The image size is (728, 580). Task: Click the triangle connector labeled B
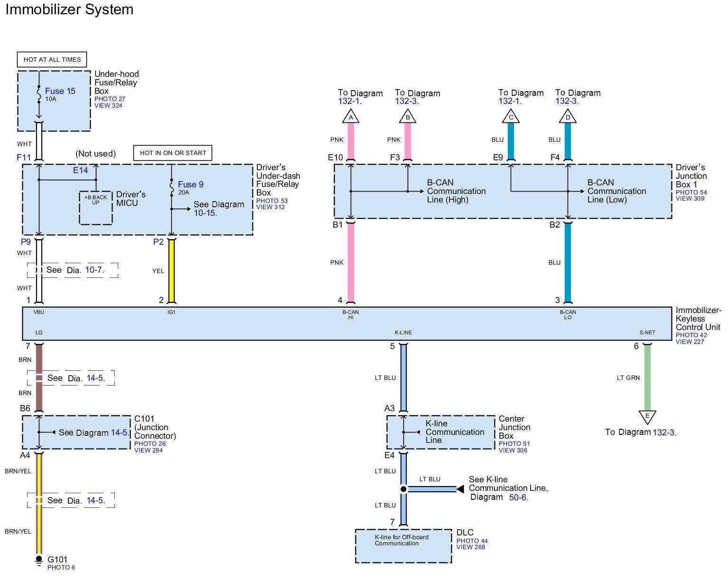pos(408,116)
